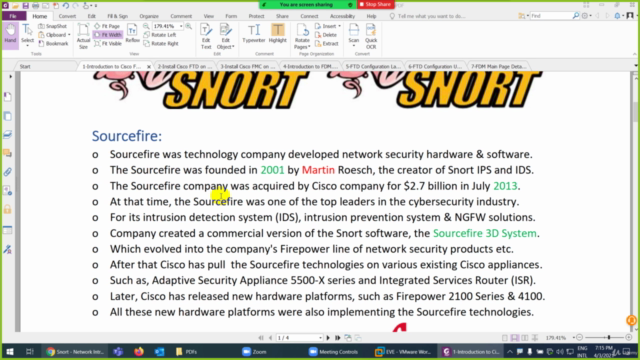Image resolution: width=640 pixels, height=360 pixels.
Task: Click the zoom out minus on status bar
Action: tap(579, 338)
